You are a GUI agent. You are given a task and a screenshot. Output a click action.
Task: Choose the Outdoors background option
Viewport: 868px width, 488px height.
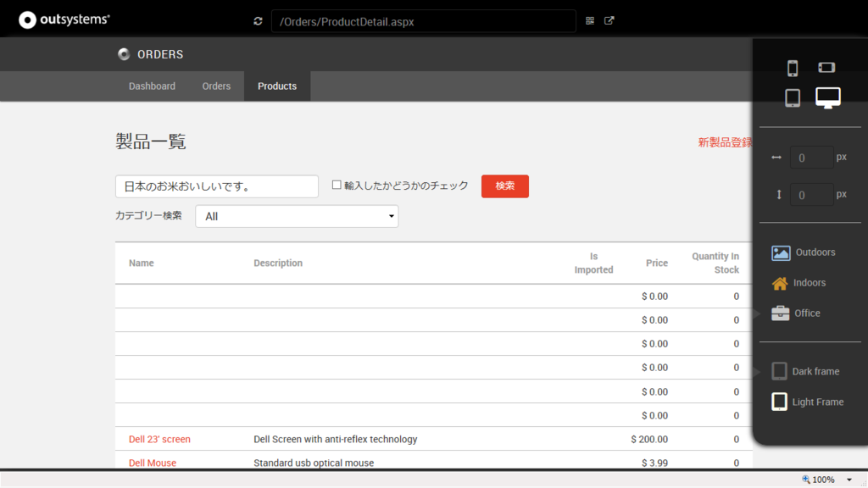coord(804,252)
